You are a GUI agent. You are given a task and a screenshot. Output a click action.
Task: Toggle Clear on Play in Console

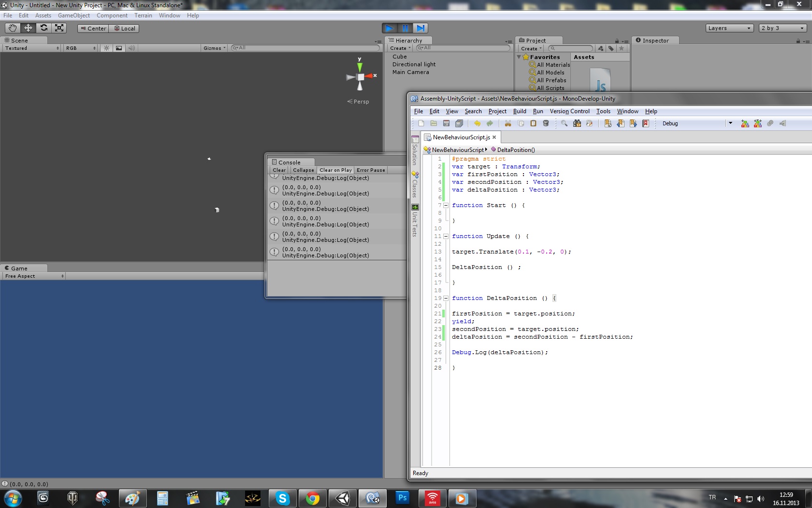click(335, 170)
